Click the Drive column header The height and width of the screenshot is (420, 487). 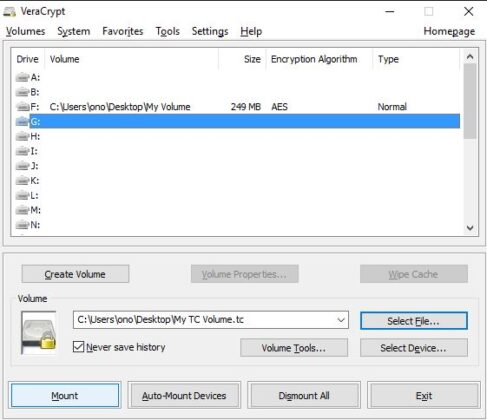(28, 59)
